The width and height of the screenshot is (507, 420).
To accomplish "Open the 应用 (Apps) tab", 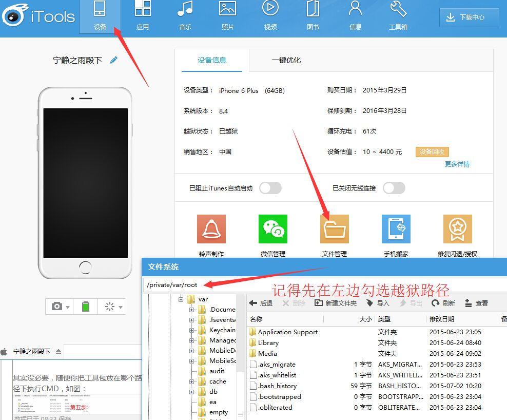I will [143, 16].
